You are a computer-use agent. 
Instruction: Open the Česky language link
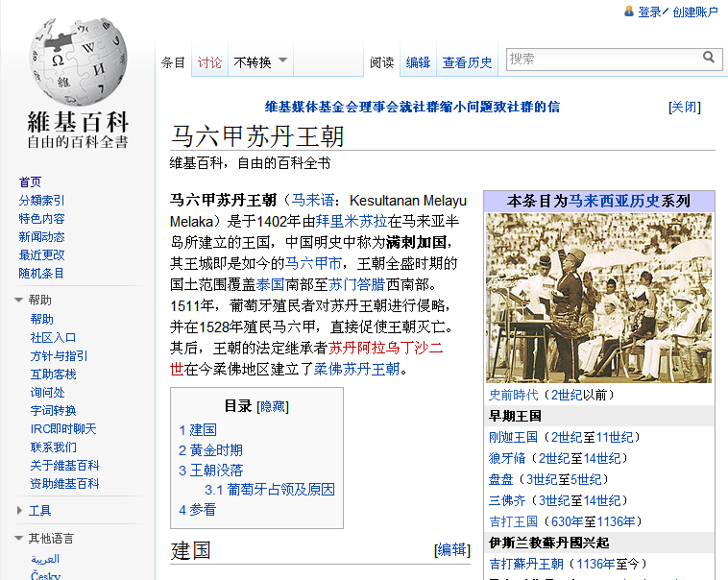[x=45, y=576]
